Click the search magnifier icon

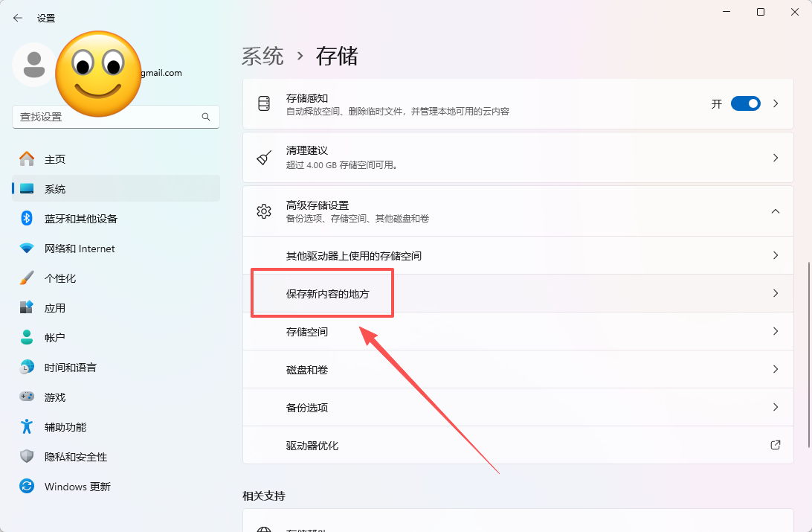click(x=206, y=117)
